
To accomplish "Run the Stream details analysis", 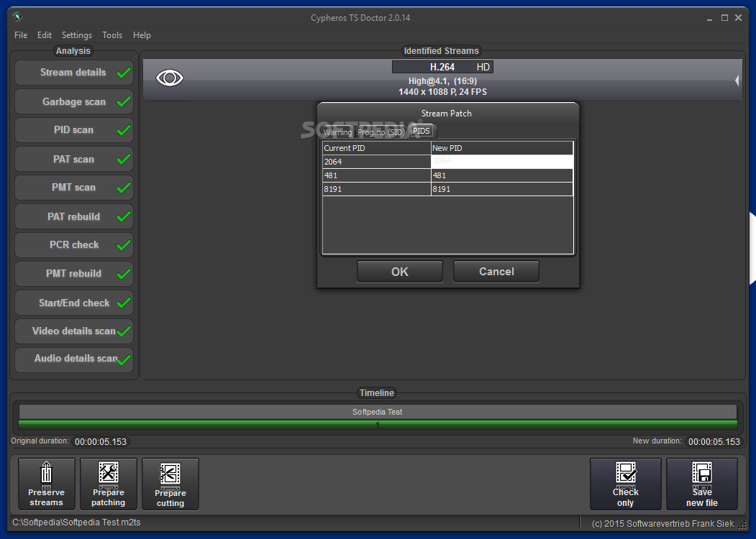I will coord(74,73).
